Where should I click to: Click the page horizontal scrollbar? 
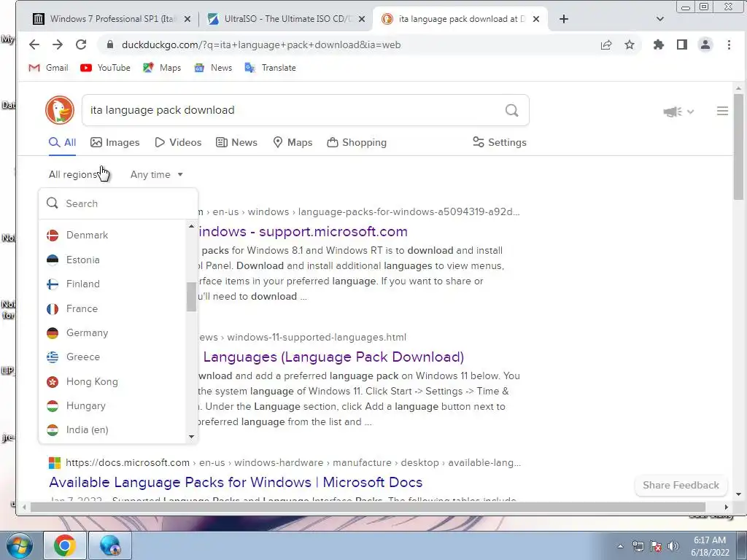coord(368,507)
